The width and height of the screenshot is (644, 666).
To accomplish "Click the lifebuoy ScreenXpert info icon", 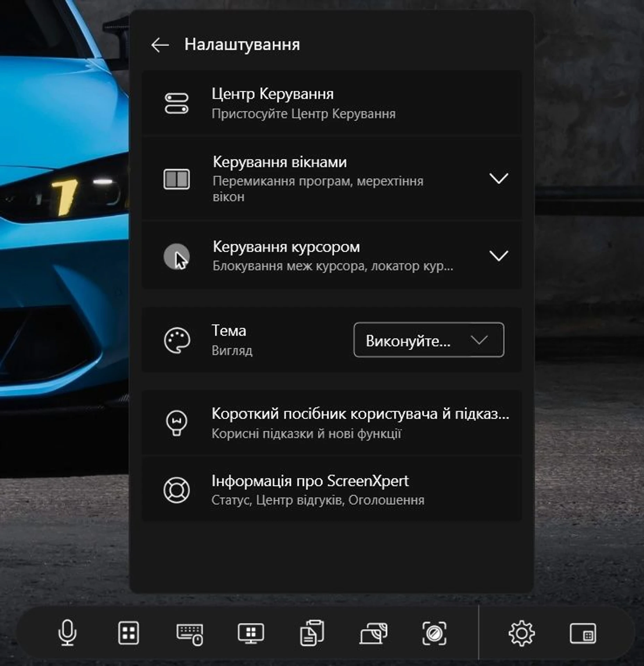I will 177,490.
